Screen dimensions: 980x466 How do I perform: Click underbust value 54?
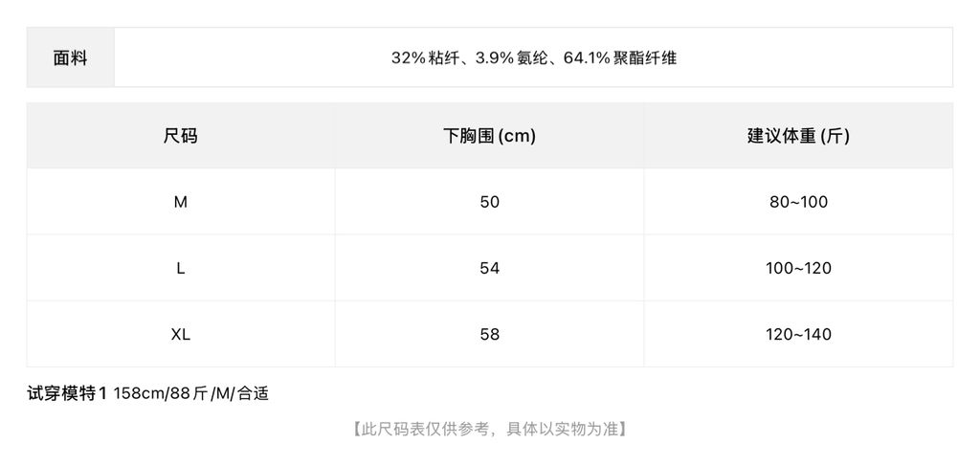(489, 268)
